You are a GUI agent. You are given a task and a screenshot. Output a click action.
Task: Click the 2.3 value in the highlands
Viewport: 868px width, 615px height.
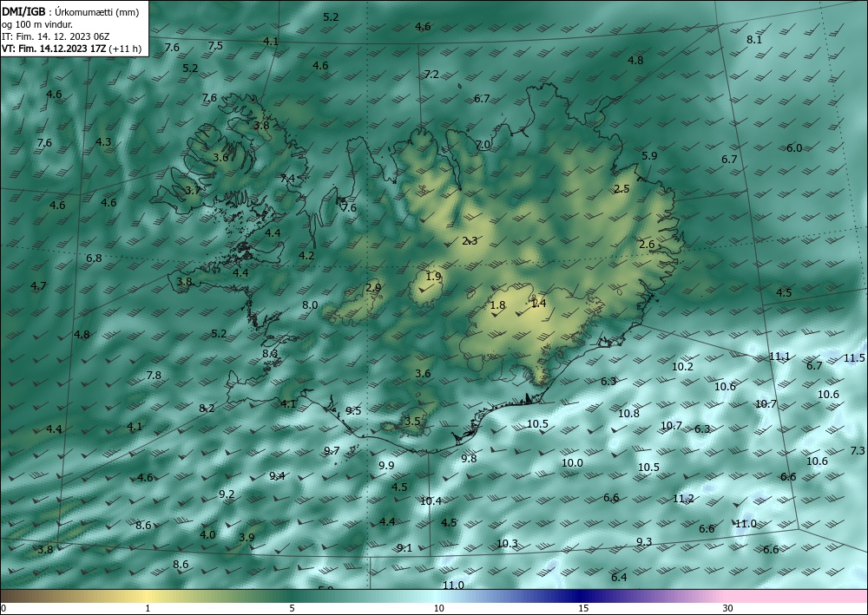pyautogui.click(x=470, y=240)
